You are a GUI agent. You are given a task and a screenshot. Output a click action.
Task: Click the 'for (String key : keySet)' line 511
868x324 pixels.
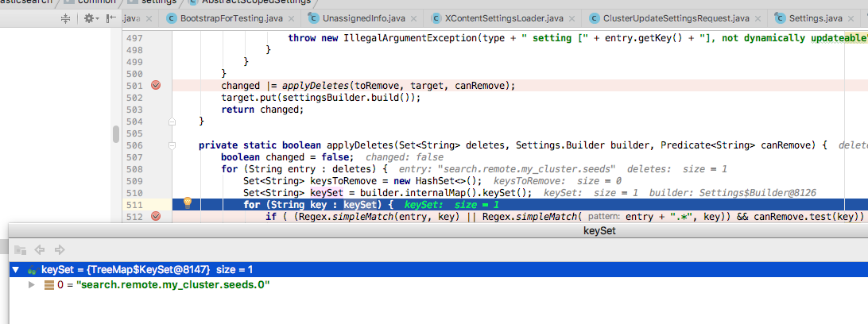[318, 205]
